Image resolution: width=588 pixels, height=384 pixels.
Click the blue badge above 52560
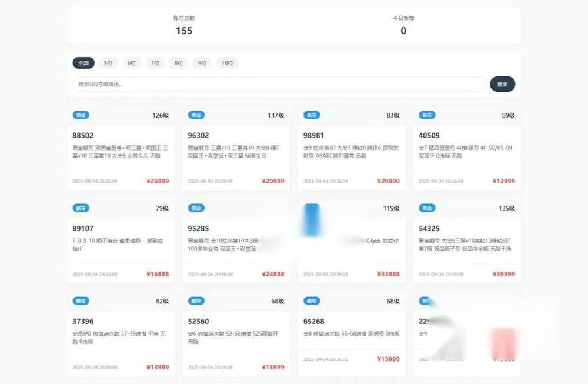(196, 301)
